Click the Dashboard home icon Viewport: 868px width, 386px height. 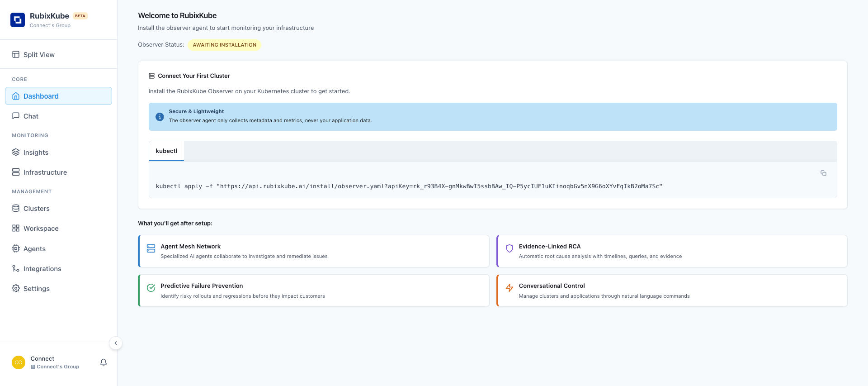tap(16, 96)
